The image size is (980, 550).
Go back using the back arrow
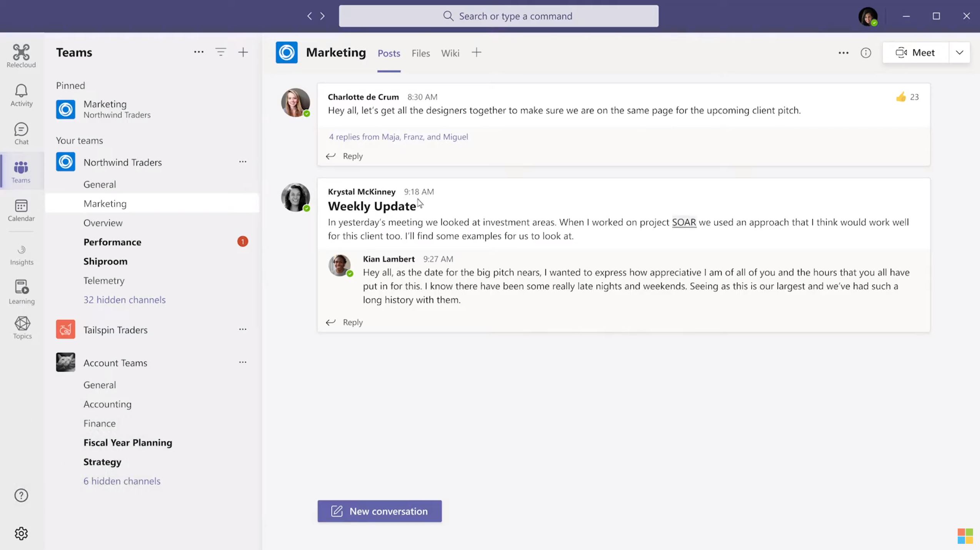(x=310, y=16)
